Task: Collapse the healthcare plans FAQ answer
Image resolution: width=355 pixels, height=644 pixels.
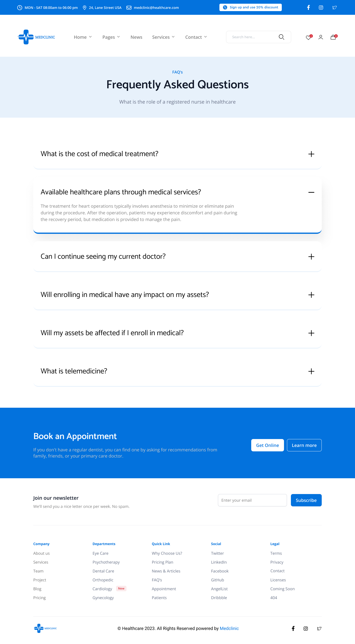Action: [311, 192]
